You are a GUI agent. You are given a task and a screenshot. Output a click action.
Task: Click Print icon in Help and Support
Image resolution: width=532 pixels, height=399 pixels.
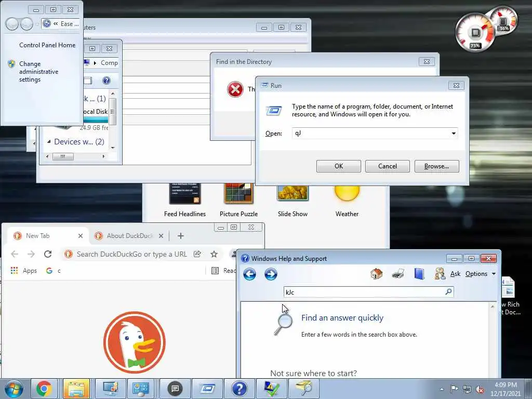pos(397,273)
